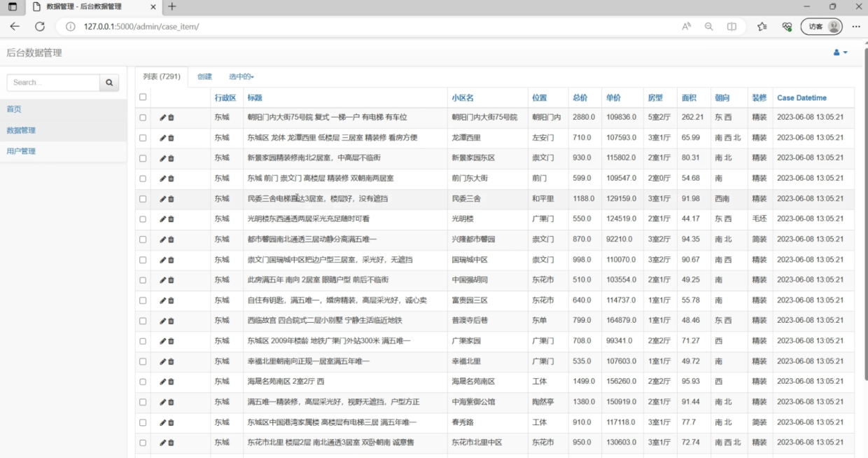
Task: Open the 用户管理 sidebar link
Action: (x=21, y=151)
